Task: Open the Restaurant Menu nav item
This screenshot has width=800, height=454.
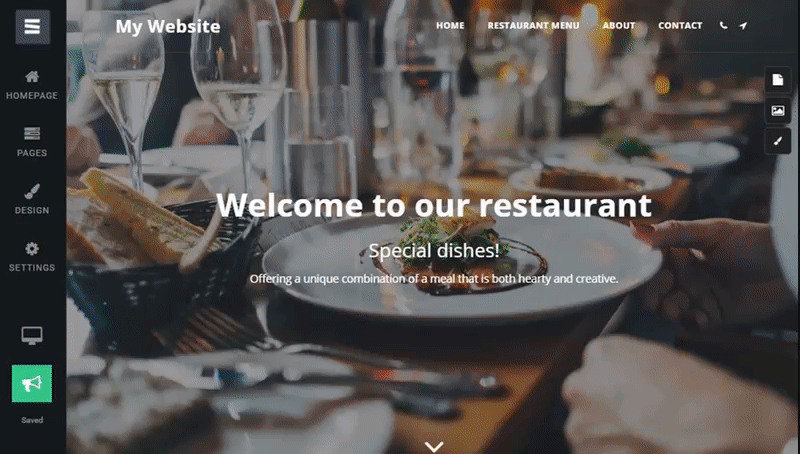Action: [x=533, y=26]
